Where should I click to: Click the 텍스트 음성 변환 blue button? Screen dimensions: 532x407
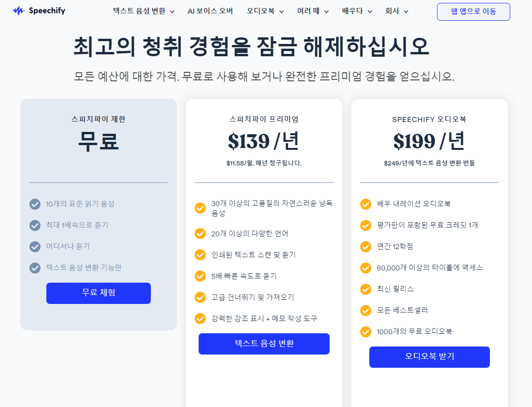[264, 344]
